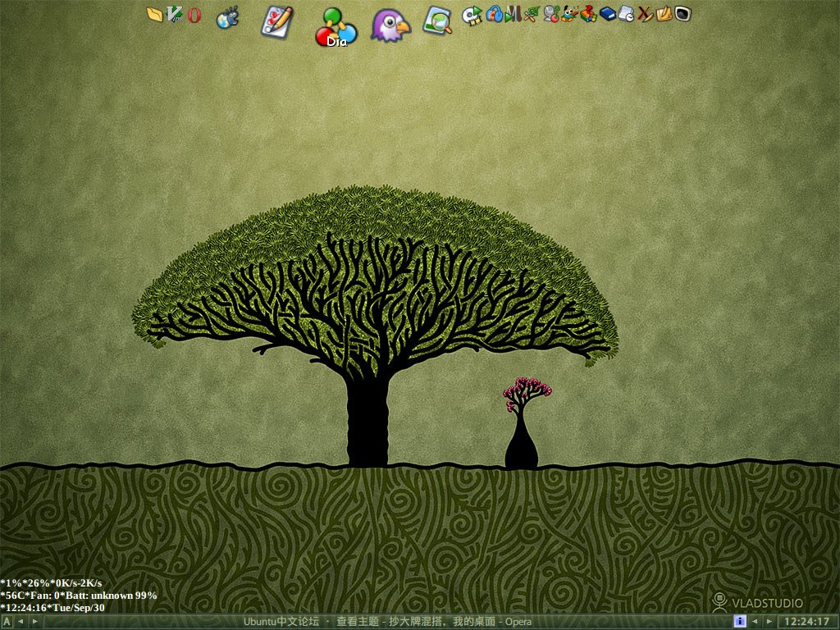This screenshot has height=630, width=840.
Task: Launch the Dia diagram editor
Action: click(x=336, y=27)
